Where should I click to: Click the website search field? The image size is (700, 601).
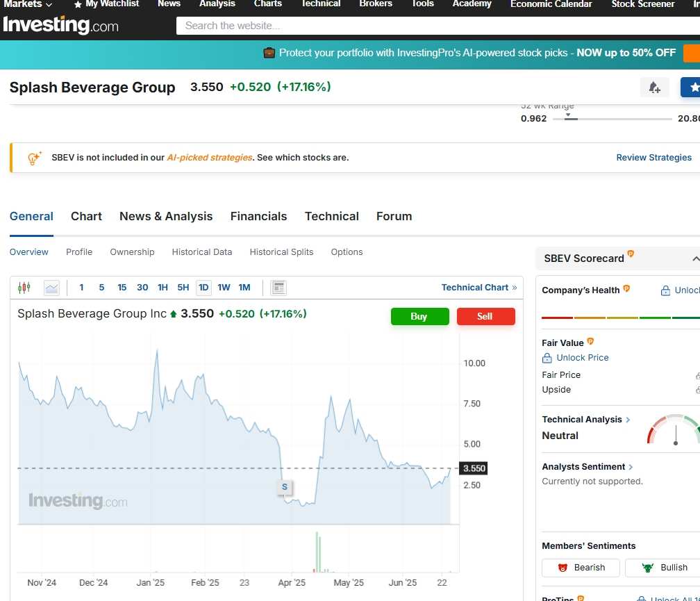pos(437,26)
